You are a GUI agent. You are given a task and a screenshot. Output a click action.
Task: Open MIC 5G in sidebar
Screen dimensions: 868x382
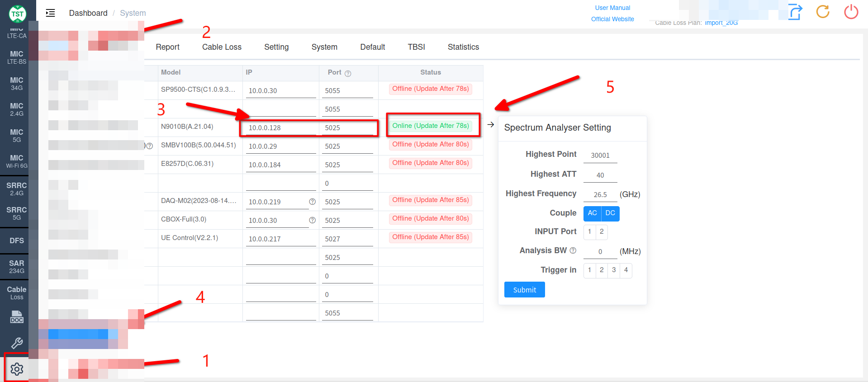pos(17,136)
